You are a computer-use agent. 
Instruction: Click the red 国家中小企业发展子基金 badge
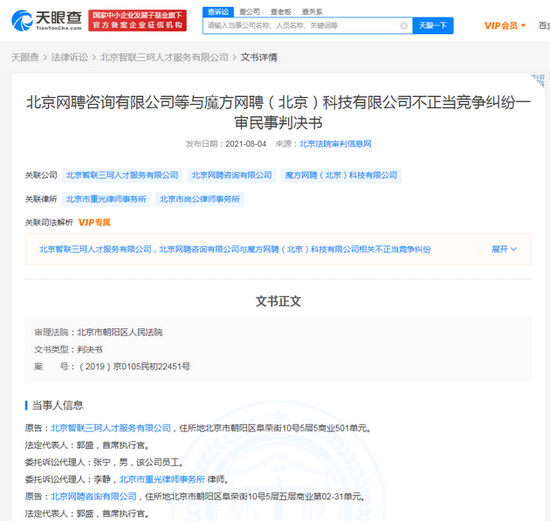(x=137, y=20)
